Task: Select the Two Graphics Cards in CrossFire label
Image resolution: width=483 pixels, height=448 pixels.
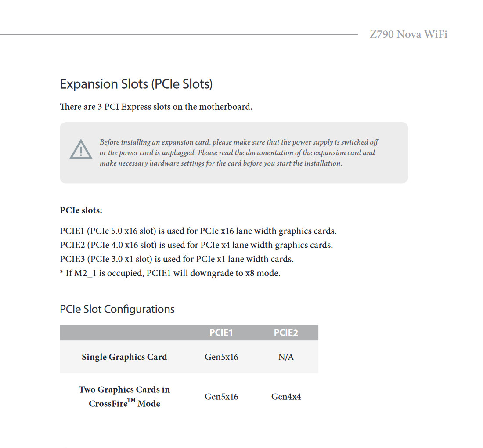Action: click(124, 397)
